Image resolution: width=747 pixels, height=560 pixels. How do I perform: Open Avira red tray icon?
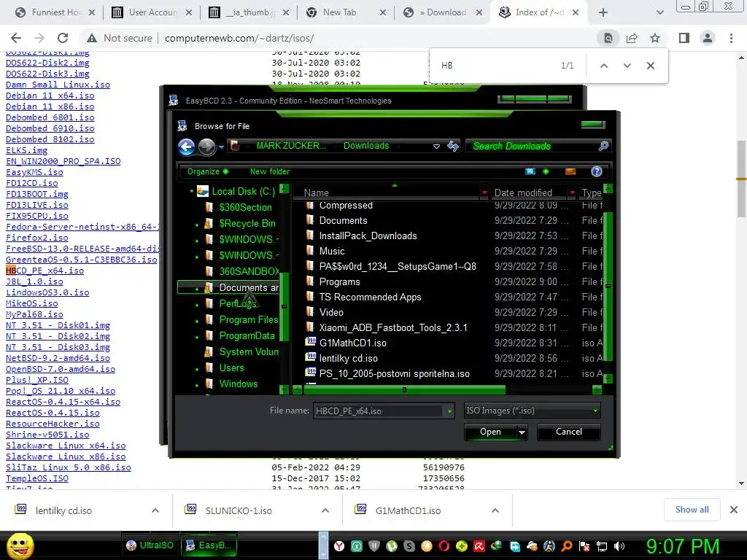coord(479,546)
